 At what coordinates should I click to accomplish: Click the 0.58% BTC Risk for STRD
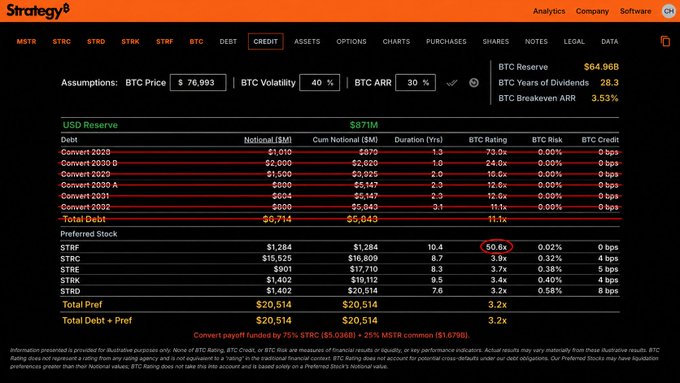[x=550, y=291]
